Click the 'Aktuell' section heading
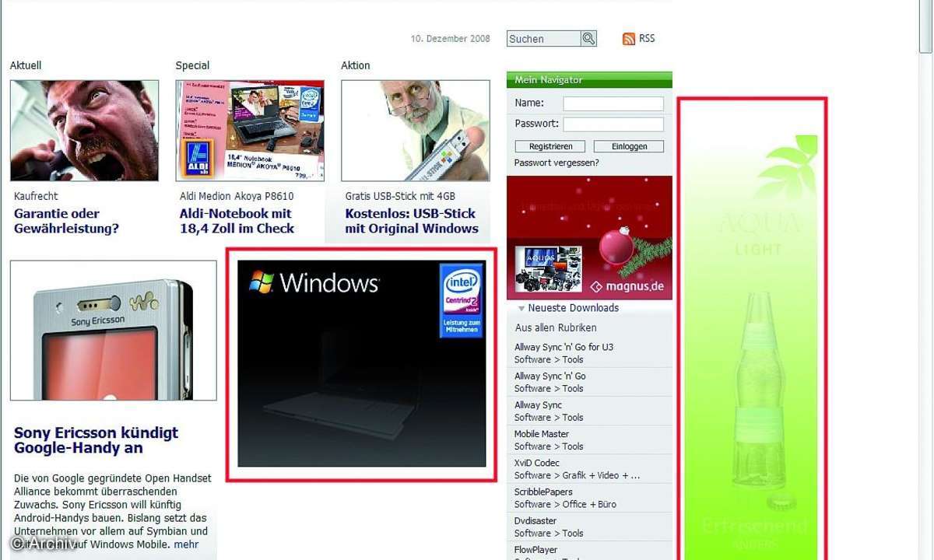Image resolution: width=934 pixels, height=560 pixels. tap(26, 65)
